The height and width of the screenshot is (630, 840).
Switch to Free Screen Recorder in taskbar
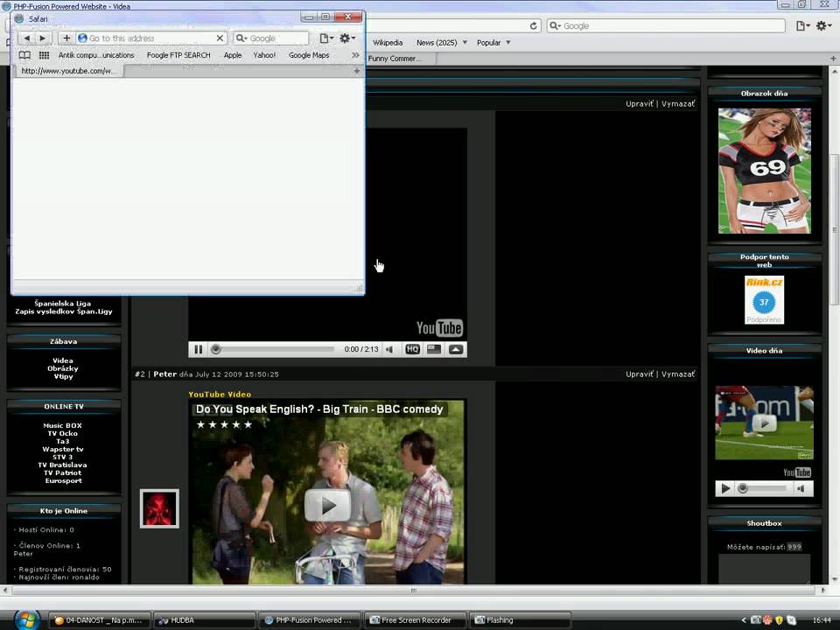coord(416,619)
